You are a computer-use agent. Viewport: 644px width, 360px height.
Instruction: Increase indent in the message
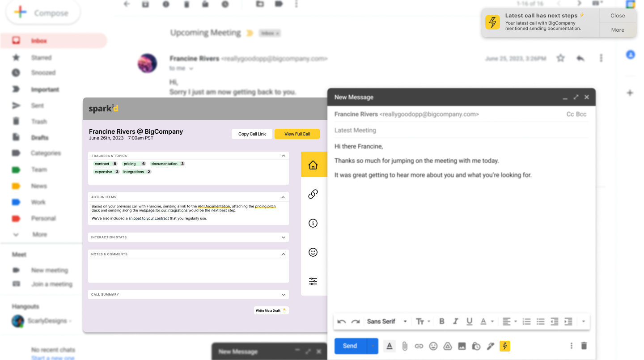(568, 321)
